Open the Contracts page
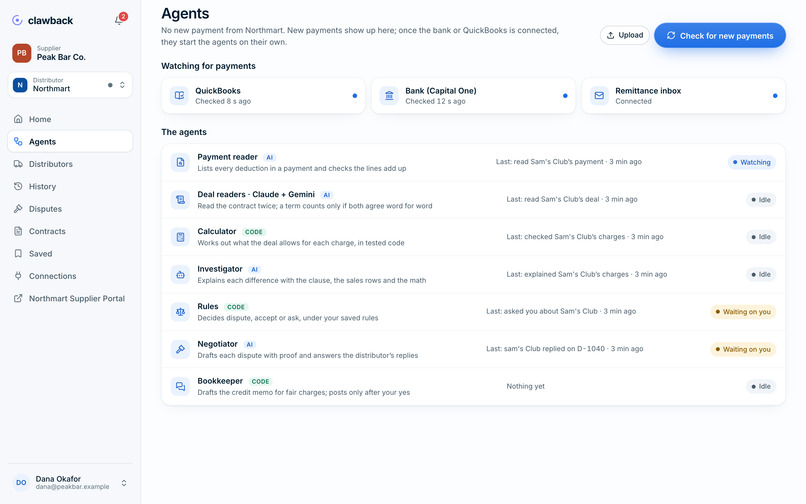Viewport: 806px width, 504px height. tap(70, 231)
